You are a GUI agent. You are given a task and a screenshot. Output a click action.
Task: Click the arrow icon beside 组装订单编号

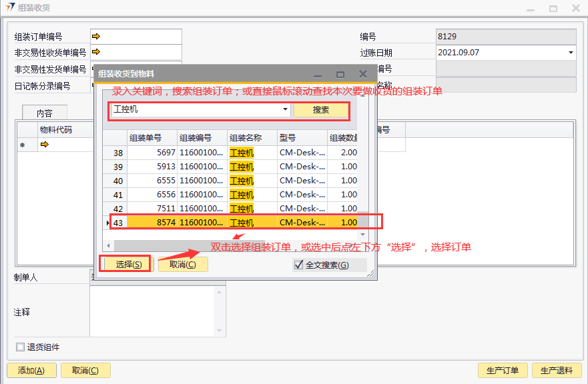tap(96, 36)
